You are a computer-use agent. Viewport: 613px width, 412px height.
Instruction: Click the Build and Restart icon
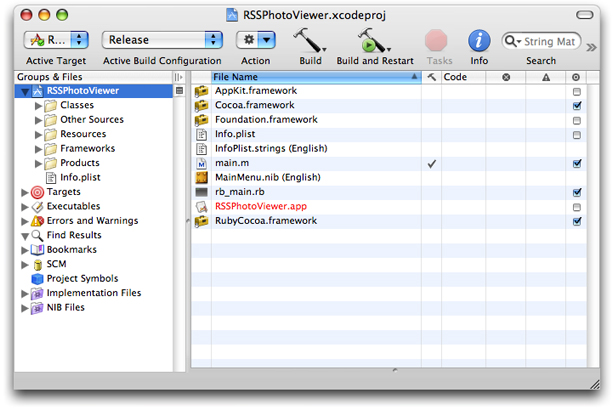pos(373,40)
